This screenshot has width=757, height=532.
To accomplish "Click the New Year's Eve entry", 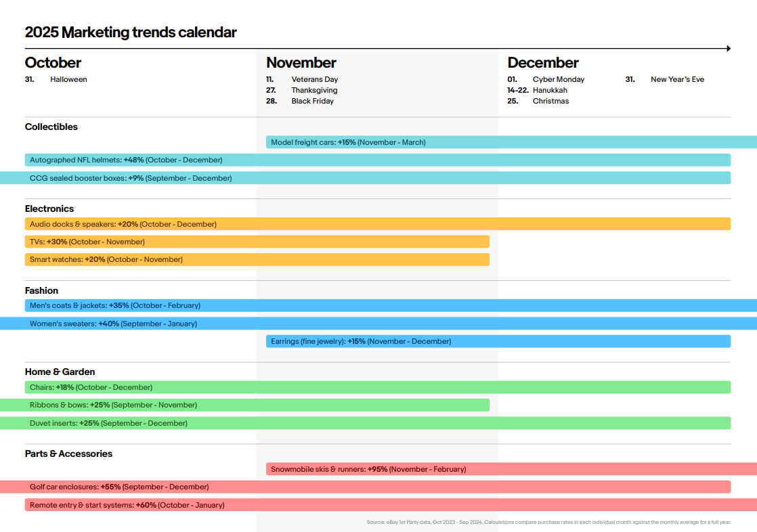I will coord(665,79).
